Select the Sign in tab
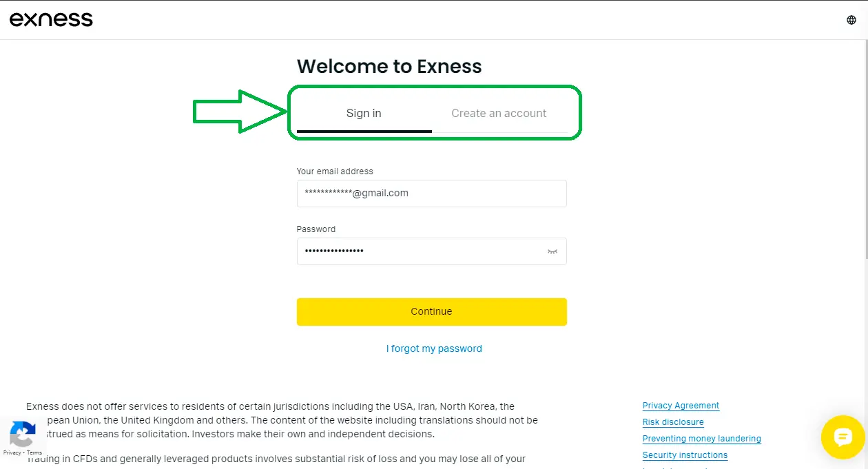 pos(363,113)
